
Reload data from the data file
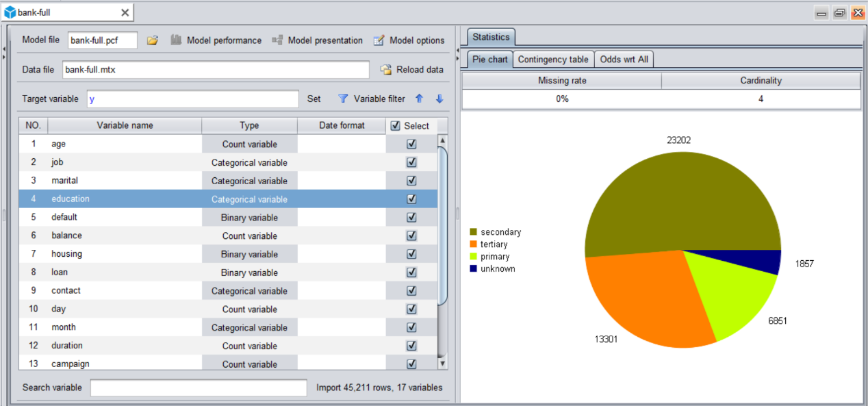click(x=412, y=70)
